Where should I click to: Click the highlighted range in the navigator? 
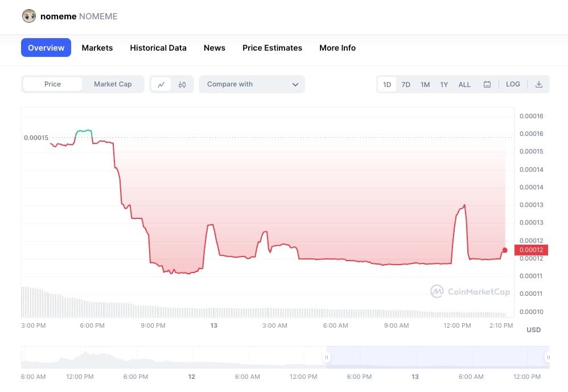(x=437, y=357)
